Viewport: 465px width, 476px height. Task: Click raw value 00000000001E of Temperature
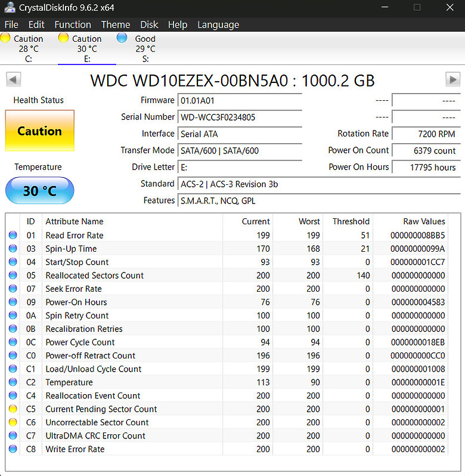418,382
